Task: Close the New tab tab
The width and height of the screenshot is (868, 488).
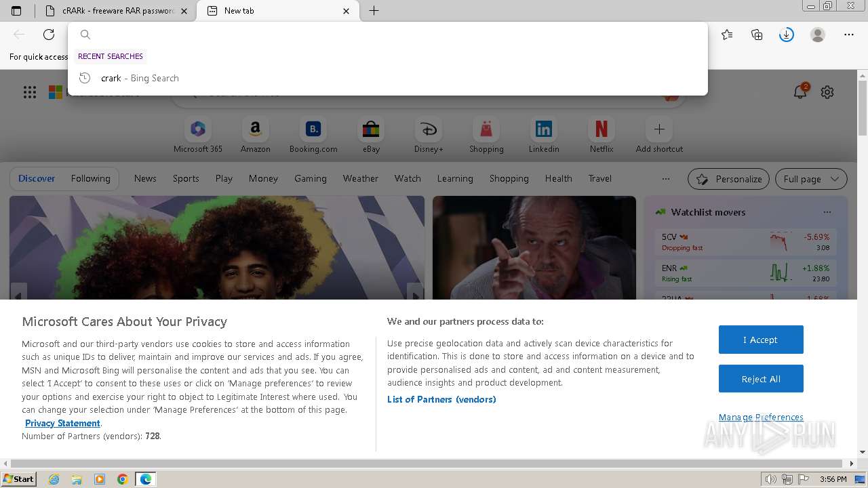Action: [x=347, y=11]
